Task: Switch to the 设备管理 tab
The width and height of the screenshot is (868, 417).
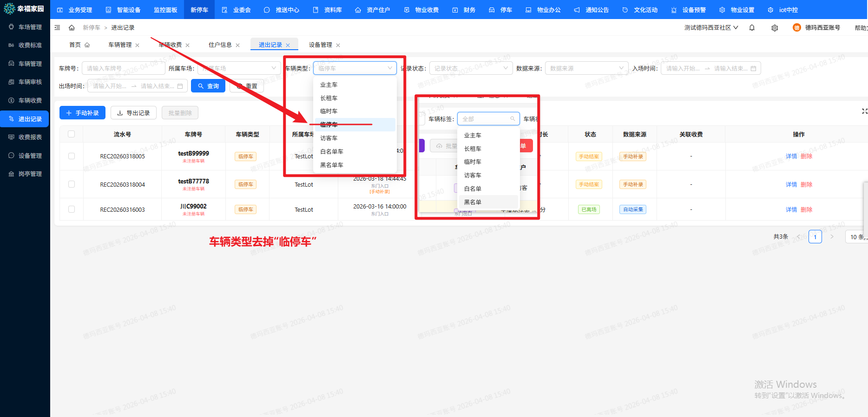Action: [320, 45]
